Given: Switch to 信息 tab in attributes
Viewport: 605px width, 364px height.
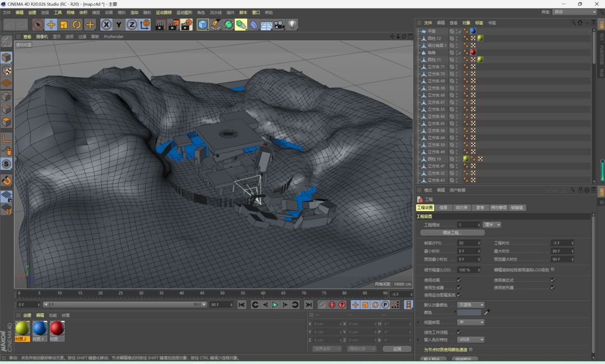Looking at the screenshot, I should [443, 207].
